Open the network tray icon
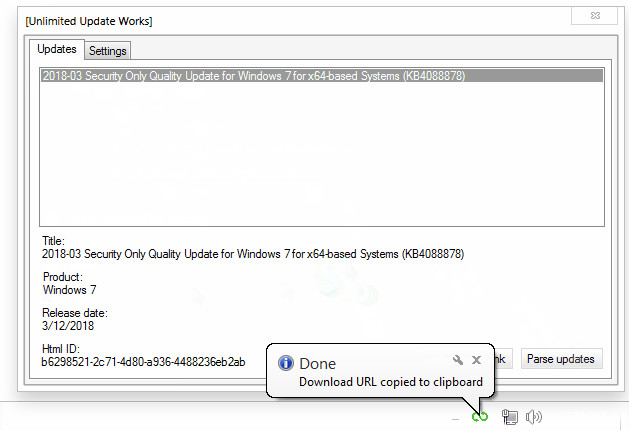Screen dimensions: 629x433 tap(509, 417)
